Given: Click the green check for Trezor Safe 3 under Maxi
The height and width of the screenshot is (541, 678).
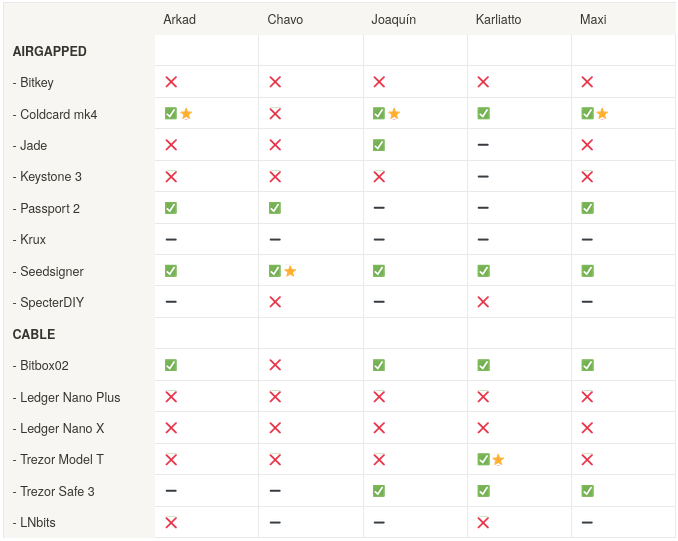Looking at the screenshot, I should 587,491.
